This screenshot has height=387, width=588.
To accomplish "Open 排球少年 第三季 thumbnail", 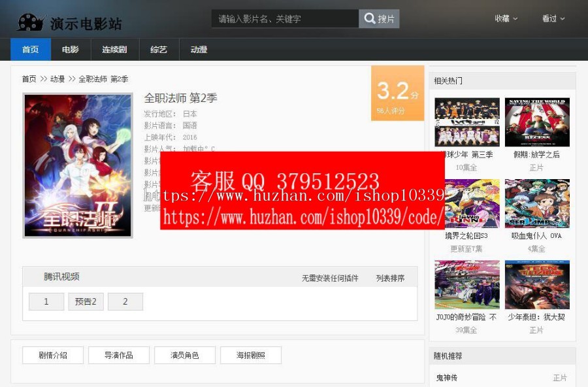I will [467, 122].
